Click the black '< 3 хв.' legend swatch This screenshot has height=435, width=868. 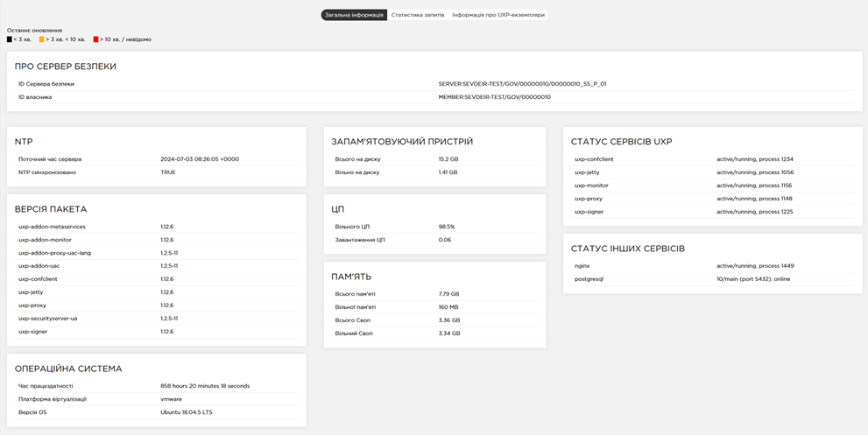pyautogui.click(x=10, y=39)
